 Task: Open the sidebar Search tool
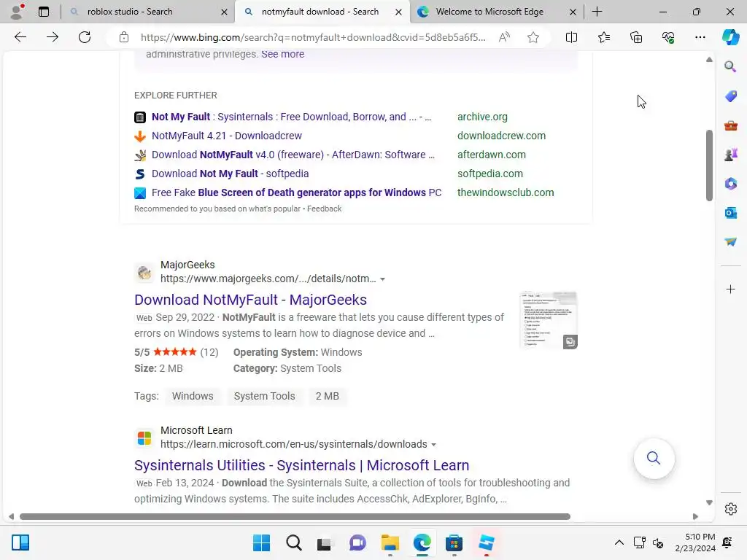pyautogui.click(x=730, y=66)
